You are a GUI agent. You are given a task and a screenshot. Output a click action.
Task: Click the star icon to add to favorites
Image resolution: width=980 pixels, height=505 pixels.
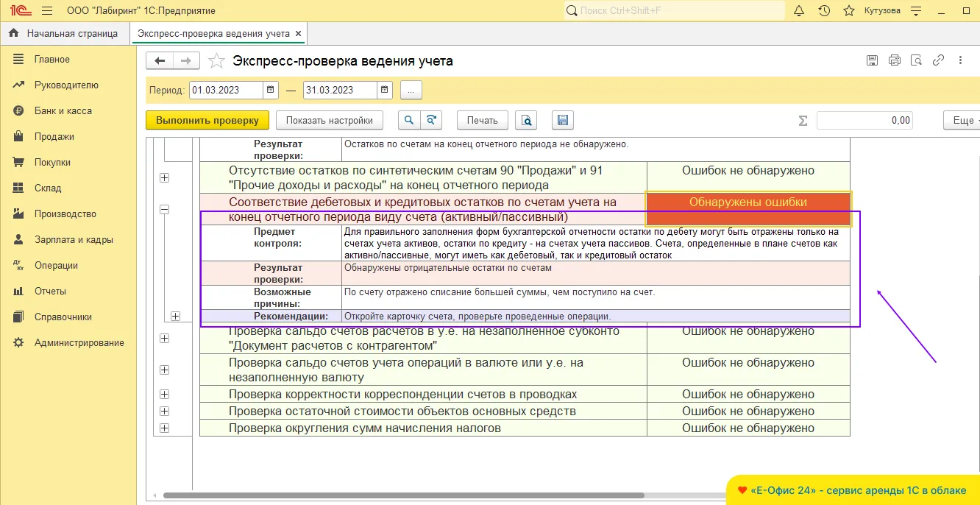click(x=216, y=61)
